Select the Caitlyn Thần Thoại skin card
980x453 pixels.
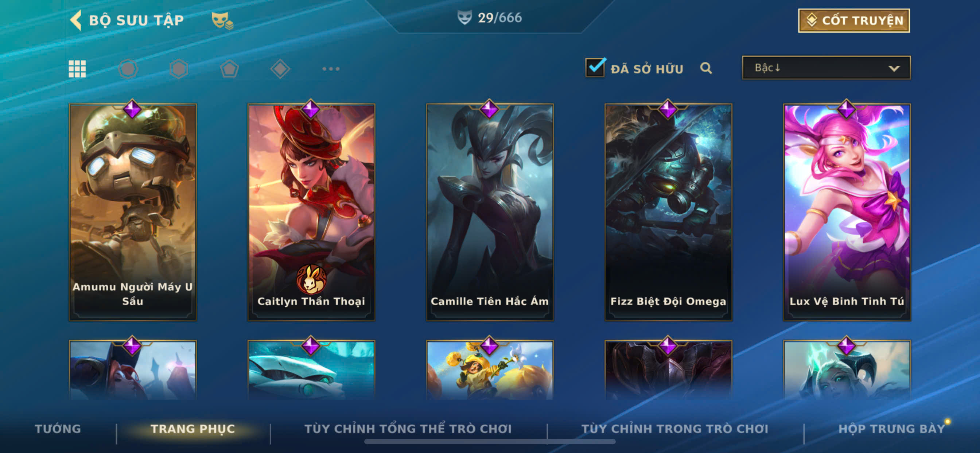click(x=311, y=212)
